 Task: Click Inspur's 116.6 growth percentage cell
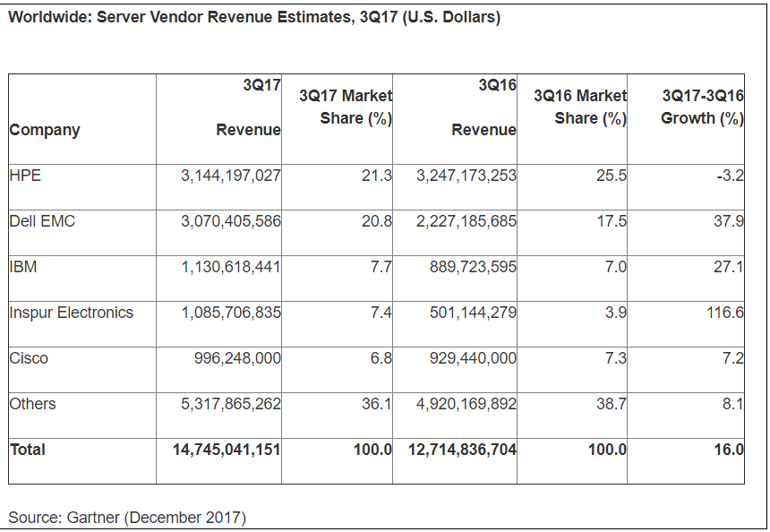pyautogui.click(x=724, y=313)
